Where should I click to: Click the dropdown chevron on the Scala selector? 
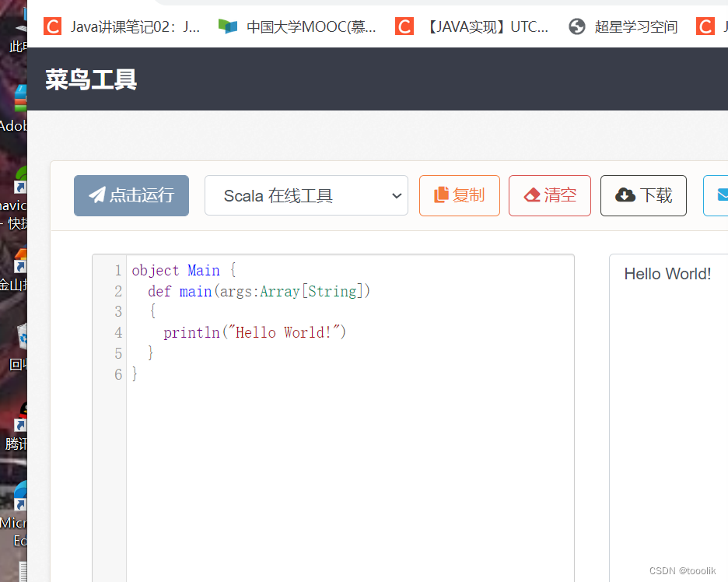tap(397, 196)
